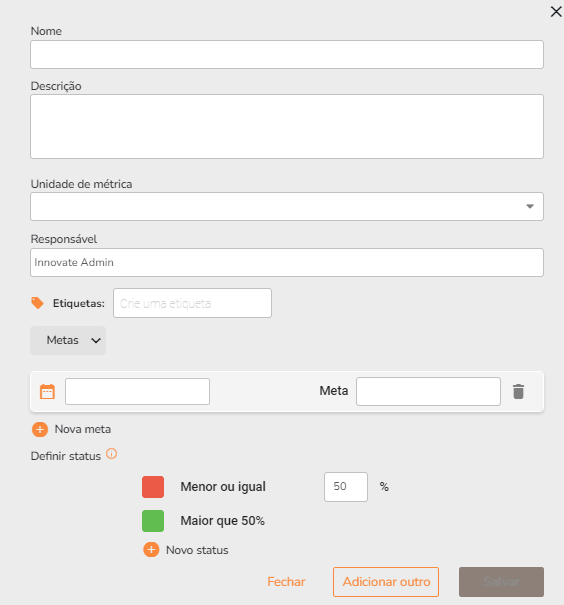Screen dimensions: 564x605
Task: Click the 'Menor ou igual' label text
Action: point(223,487)
